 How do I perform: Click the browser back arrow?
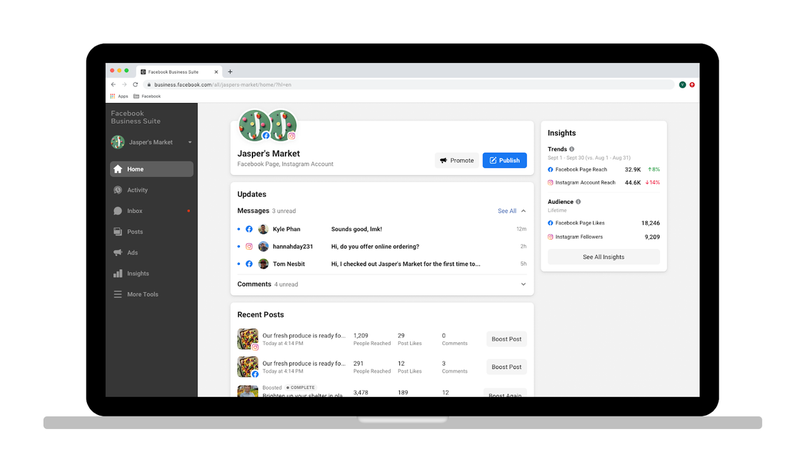113,85
